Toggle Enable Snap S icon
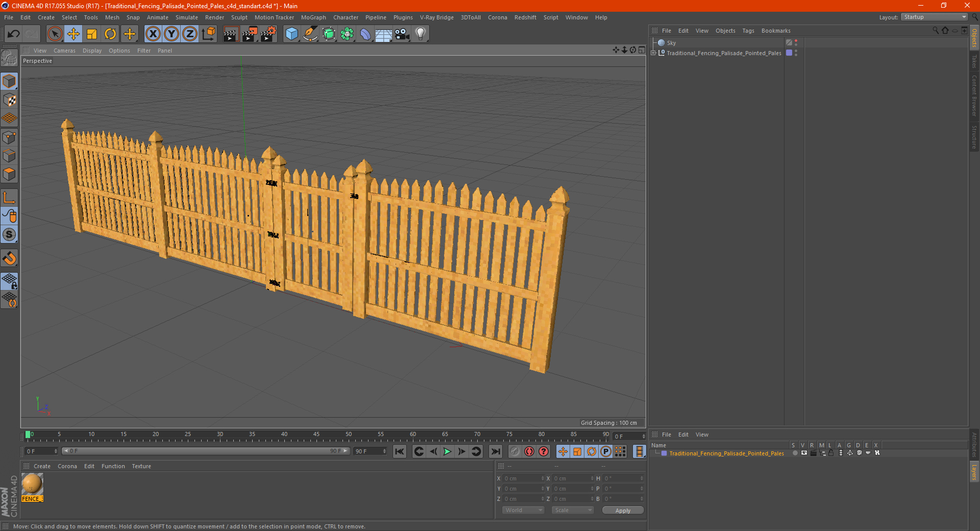The image size is (980, 531). [x=9, y=235]
